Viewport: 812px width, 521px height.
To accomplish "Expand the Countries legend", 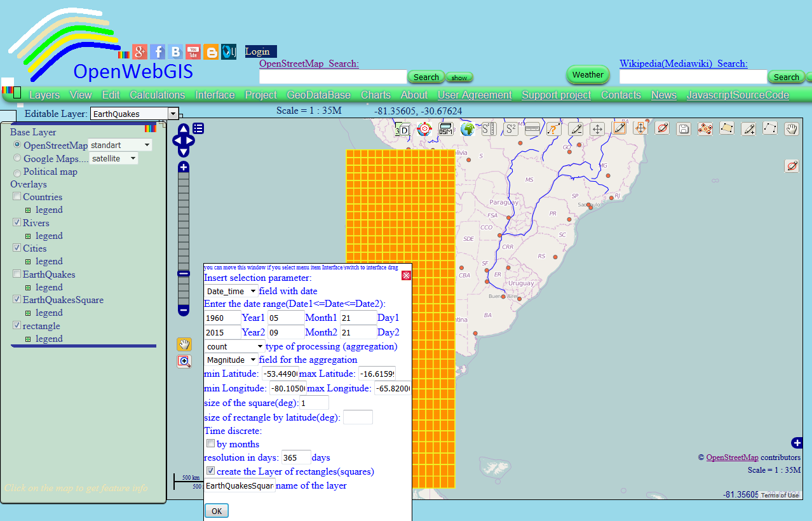I will tap(28, 210).
